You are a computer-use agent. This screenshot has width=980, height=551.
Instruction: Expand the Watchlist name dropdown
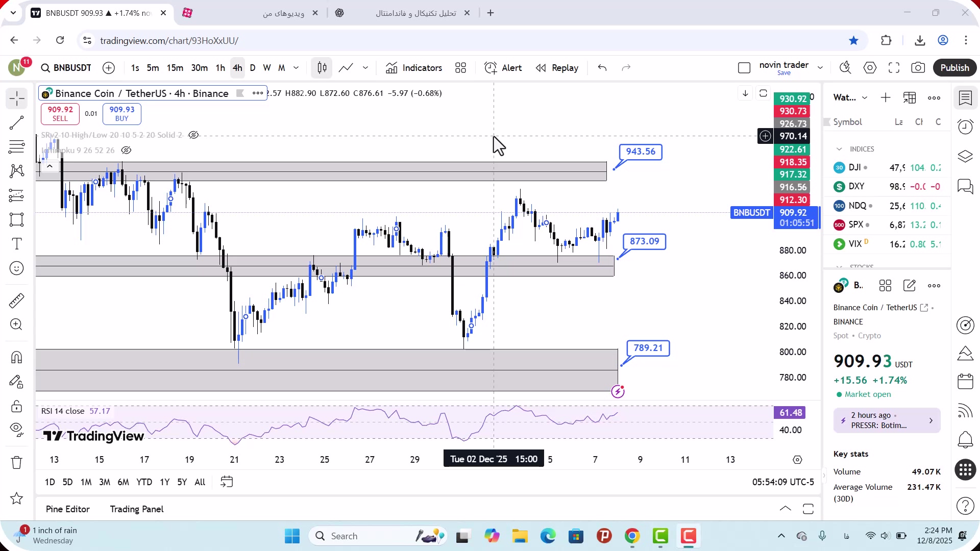(865, 98)
